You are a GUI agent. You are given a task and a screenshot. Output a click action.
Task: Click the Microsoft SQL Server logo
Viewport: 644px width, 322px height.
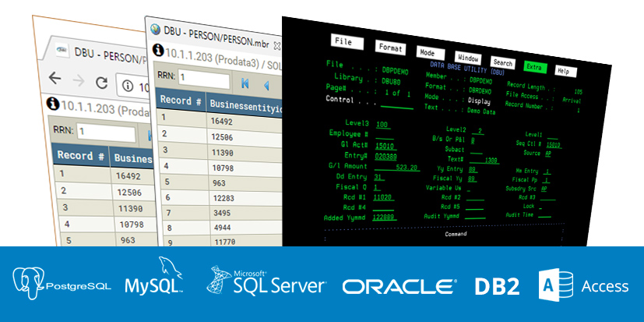tap(267, 281)
